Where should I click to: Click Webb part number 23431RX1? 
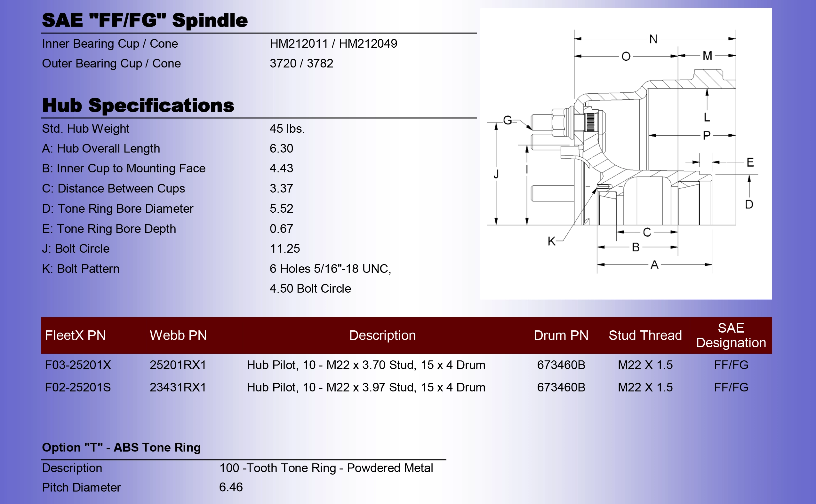[178, 387]
